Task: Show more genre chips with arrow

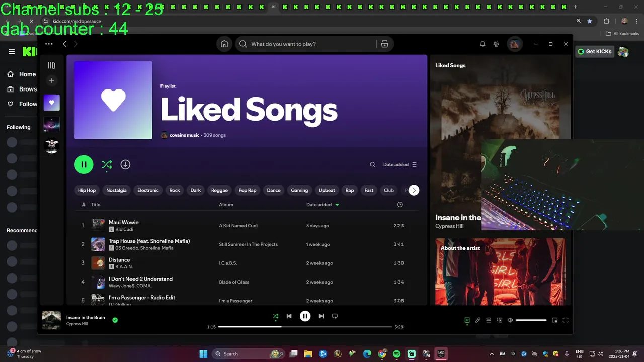Action: tap(414, 190)
